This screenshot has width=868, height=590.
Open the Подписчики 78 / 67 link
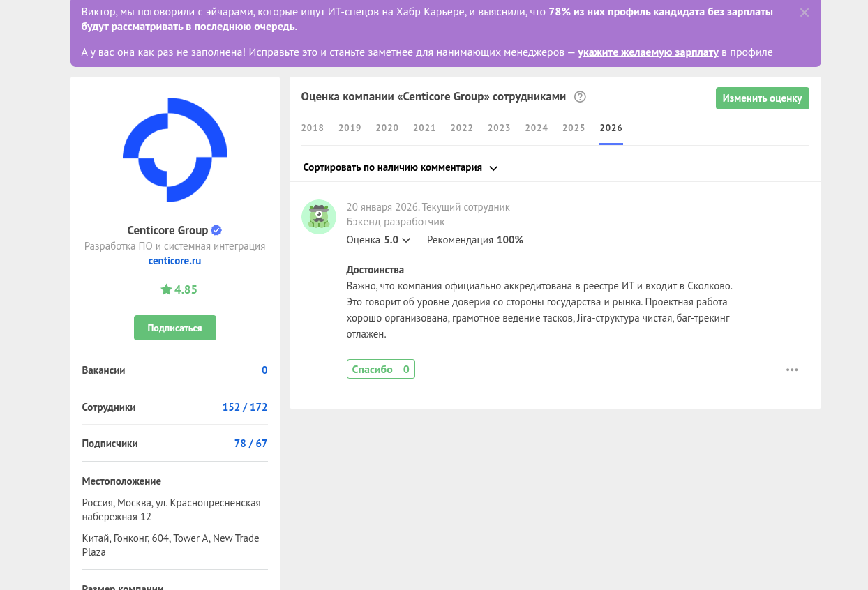click(x=251, y=444)
